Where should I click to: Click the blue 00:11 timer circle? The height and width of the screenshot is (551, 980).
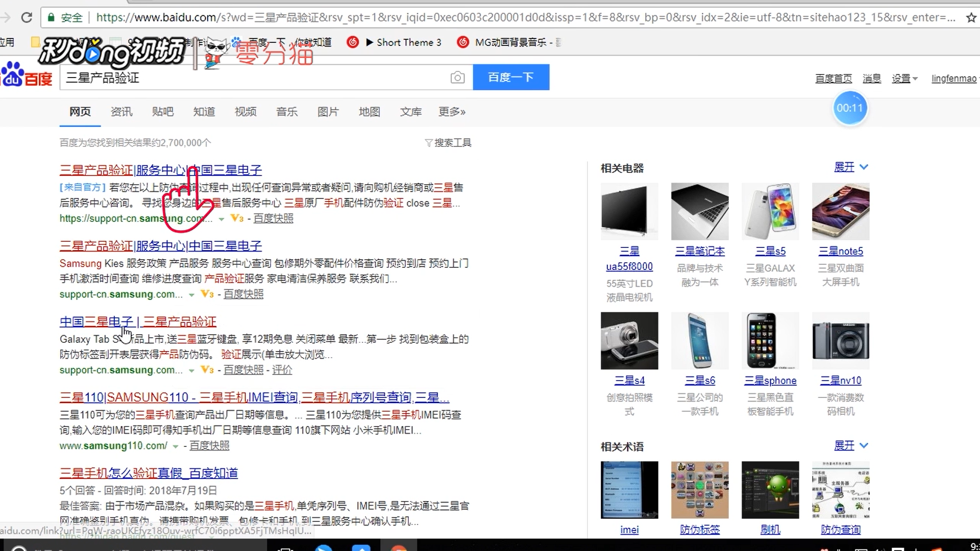click(849, 108)
